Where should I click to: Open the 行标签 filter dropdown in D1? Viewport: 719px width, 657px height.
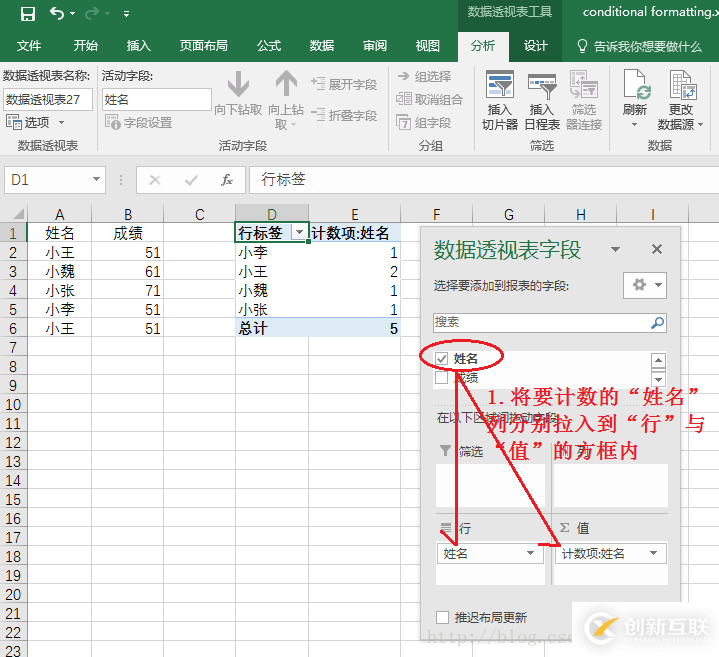pyautogui.click(x=298, y=233)
